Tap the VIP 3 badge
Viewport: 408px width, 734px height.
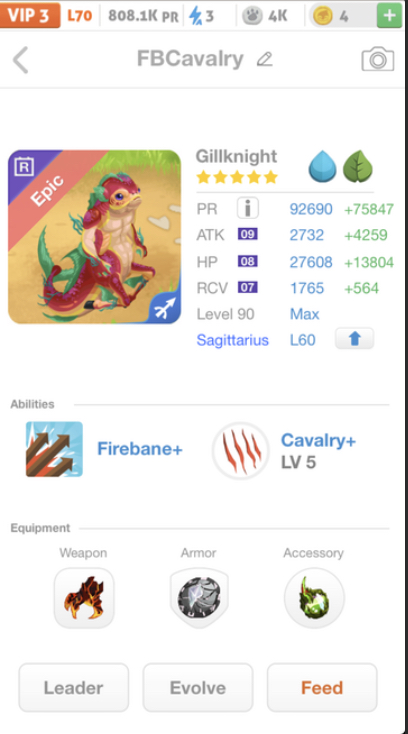click(x=30, y=15)
